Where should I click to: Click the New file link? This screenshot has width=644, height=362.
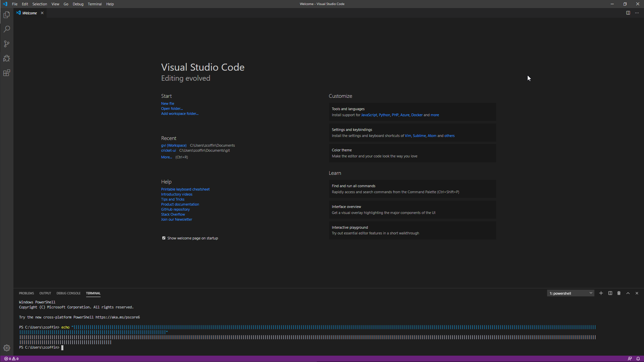pos(168,103)
